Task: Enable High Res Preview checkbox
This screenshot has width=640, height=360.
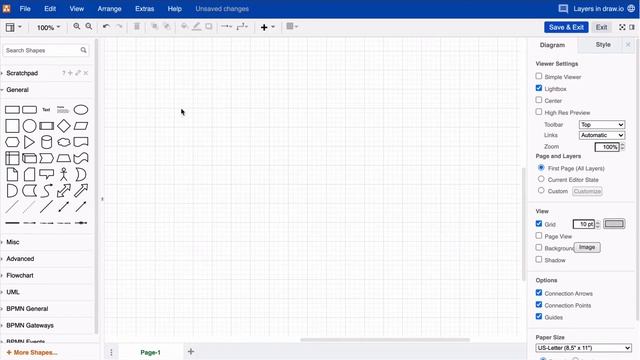Action: click(x=539, y=112)
